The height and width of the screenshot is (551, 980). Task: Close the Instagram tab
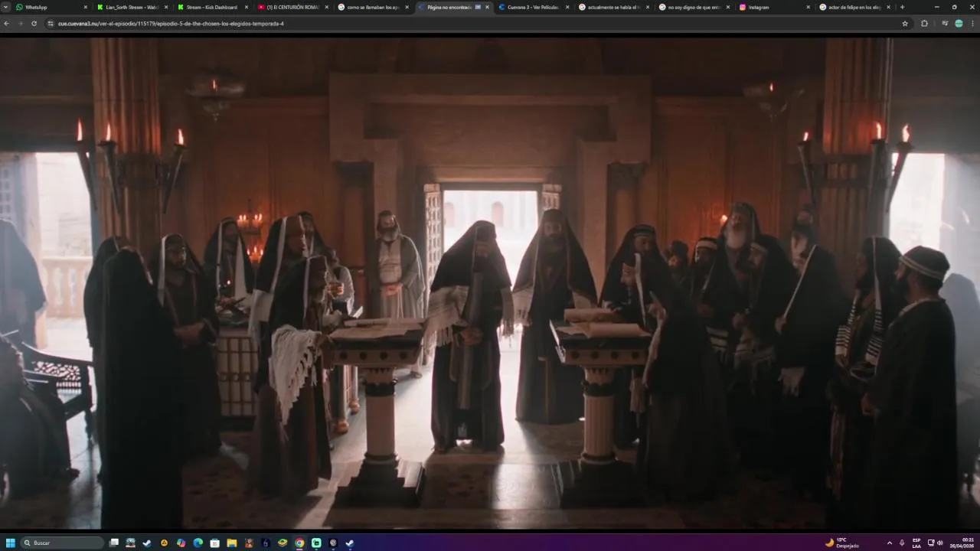pyautogui.click(x=808, y=7)
